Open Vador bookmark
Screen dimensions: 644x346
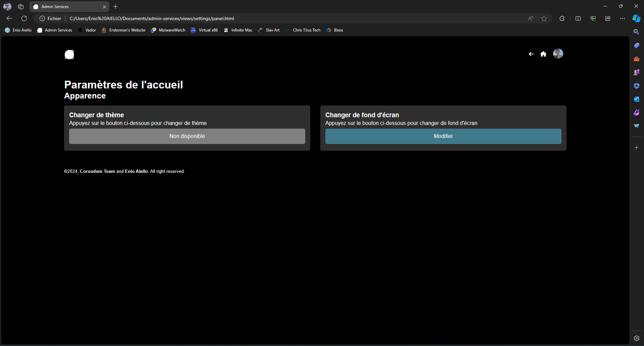click(x=87, y=30)
